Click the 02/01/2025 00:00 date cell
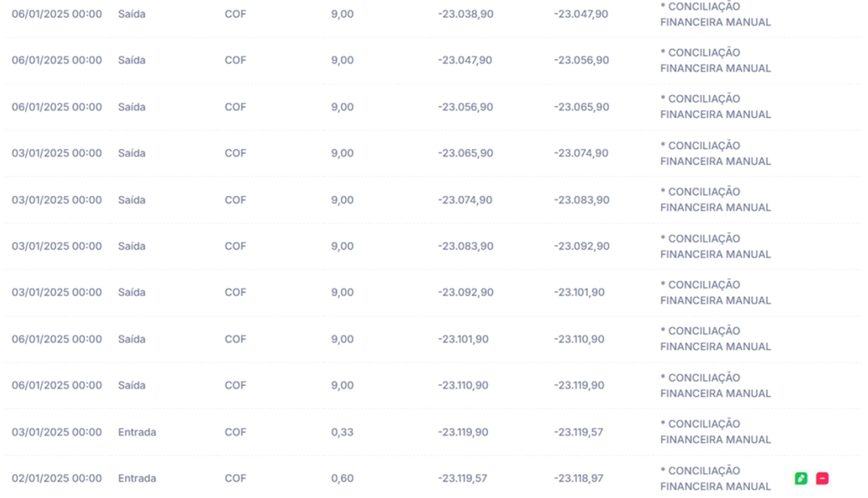Screen dimensions: 868x498 point(56,478)
